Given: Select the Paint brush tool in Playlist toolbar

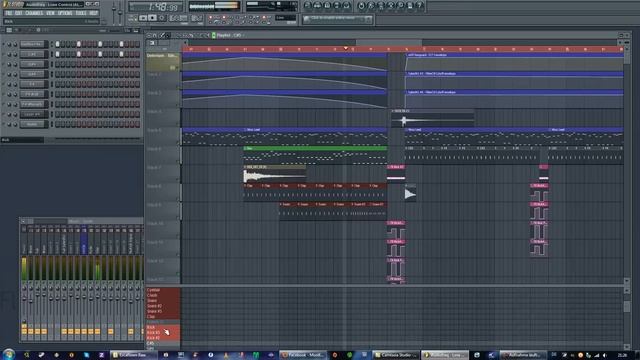Looking at the screenshot, I should click(x=168, y=36).
